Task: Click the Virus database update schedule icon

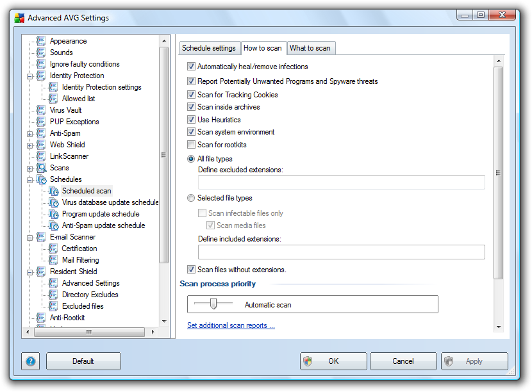Action: [54, 202]
